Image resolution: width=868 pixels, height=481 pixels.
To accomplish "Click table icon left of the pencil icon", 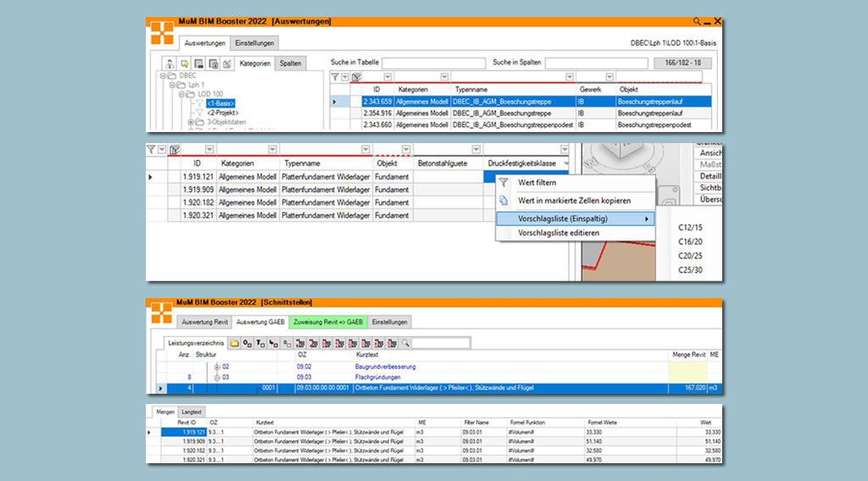I will click(213, 64).
